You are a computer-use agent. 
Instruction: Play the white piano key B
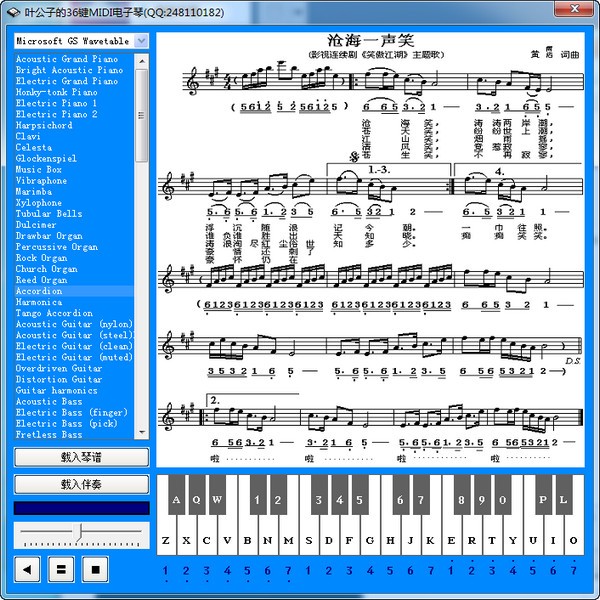[248, 536]
